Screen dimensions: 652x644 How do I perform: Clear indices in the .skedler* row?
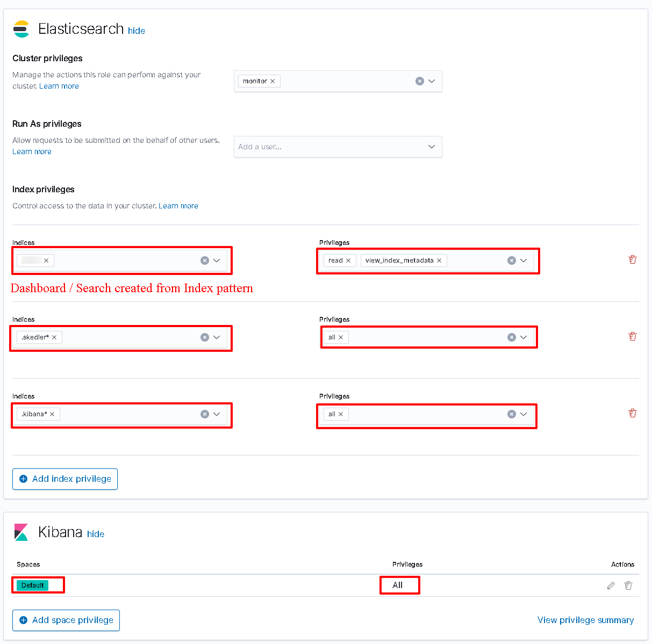point(205,337)
